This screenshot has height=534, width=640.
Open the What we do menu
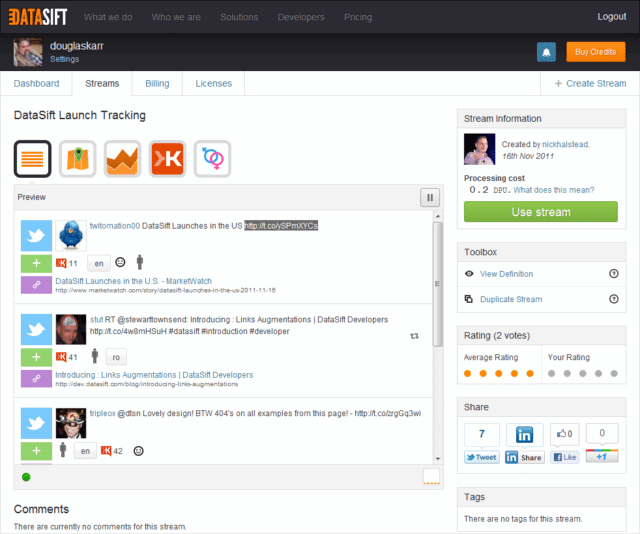(x=108, y=17)
